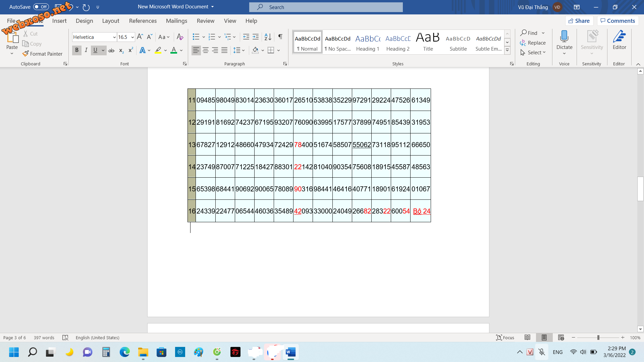Open bullets list dropdown arrow

[204, 37]
